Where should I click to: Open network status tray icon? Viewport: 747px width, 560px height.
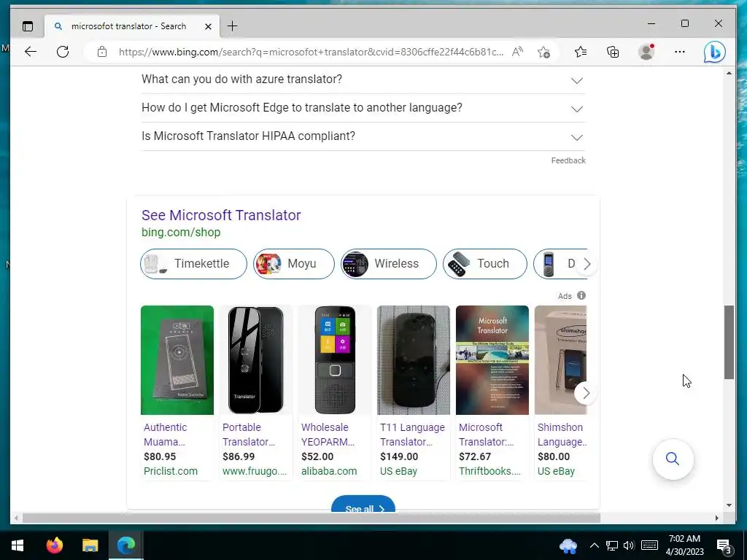point(612,545)
